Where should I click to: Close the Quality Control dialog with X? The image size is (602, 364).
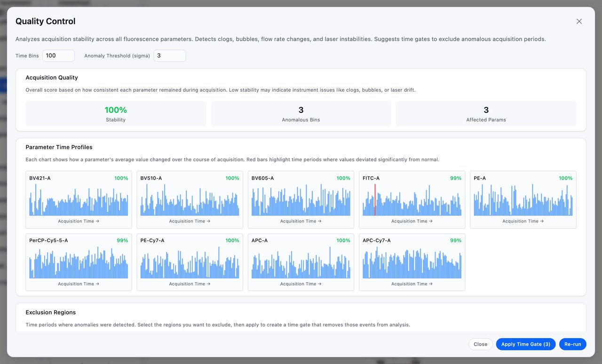coord(579,21)
